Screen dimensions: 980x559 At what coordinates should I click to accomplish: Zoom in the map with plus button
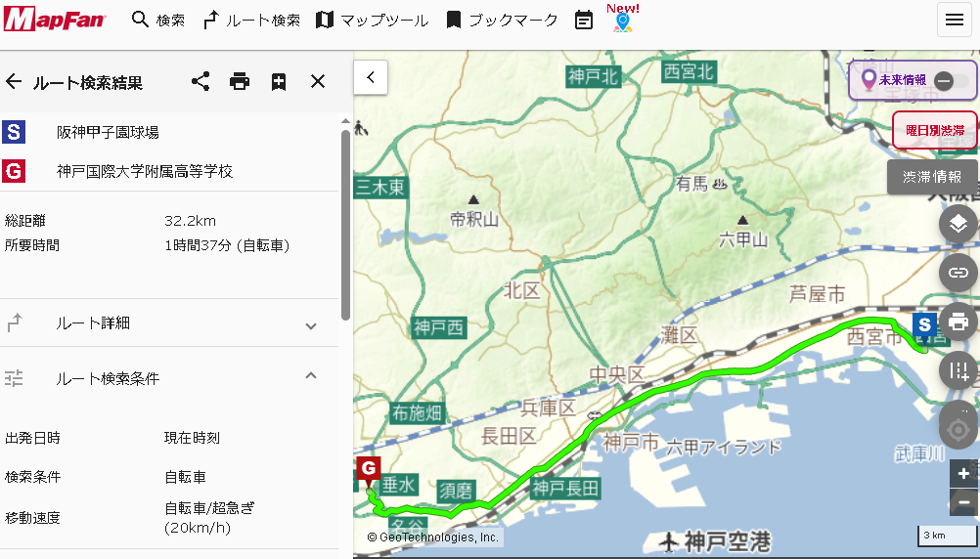coord(964,473)
